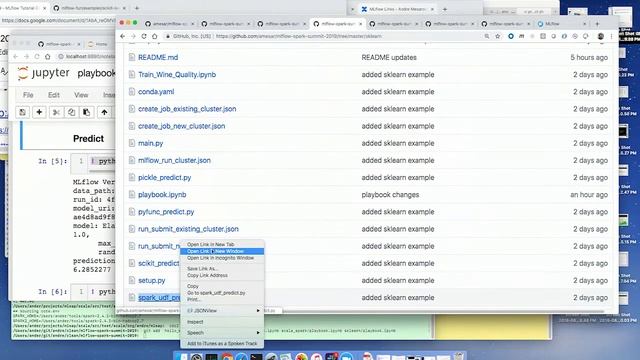Click the '5 hours ago' timestamp for README.md
This screenshot has height=360, width=640.
pos(589,57)
